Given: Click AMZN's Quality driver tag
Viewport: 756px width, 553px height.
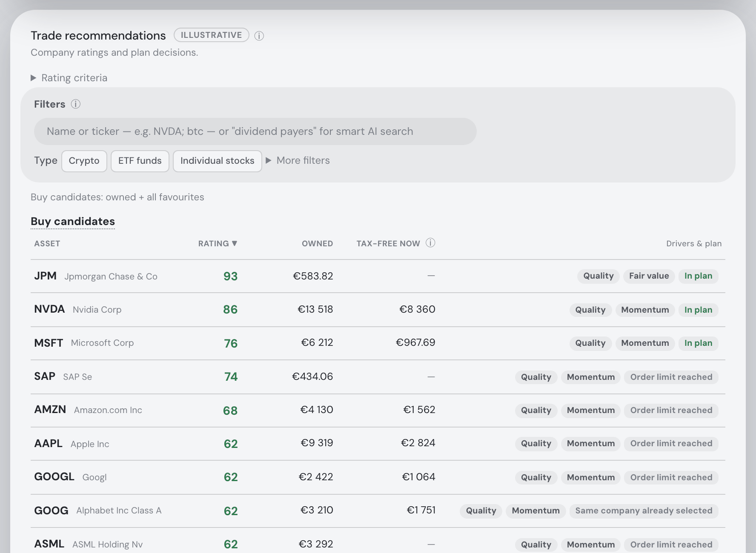Looking at the screenshot, I should (x=536, y=410).
